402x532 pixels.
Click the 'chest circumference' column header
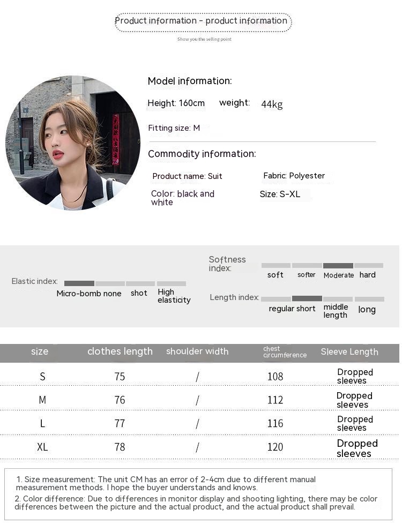coord(285,352)
